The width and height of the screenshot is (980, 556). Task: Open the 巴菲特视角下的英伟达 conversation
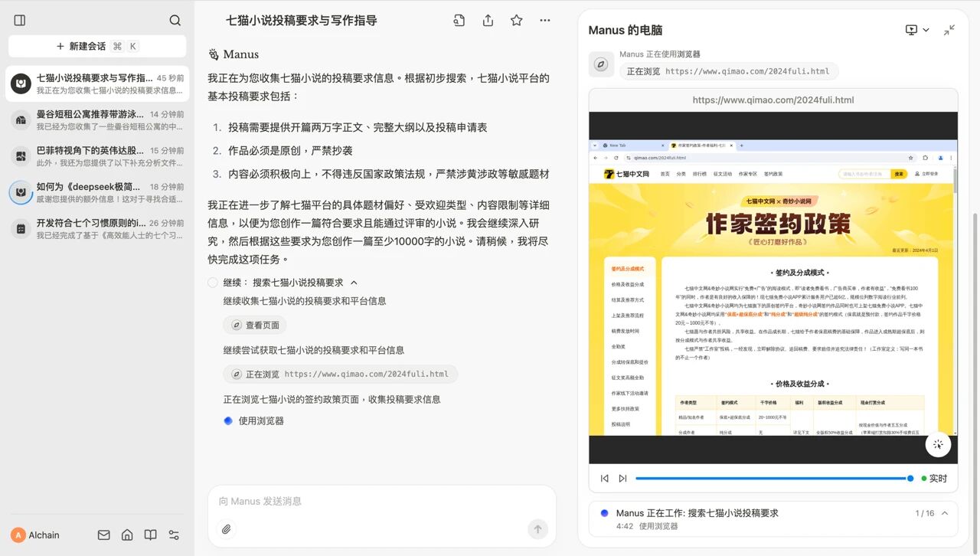coord(97,156)
